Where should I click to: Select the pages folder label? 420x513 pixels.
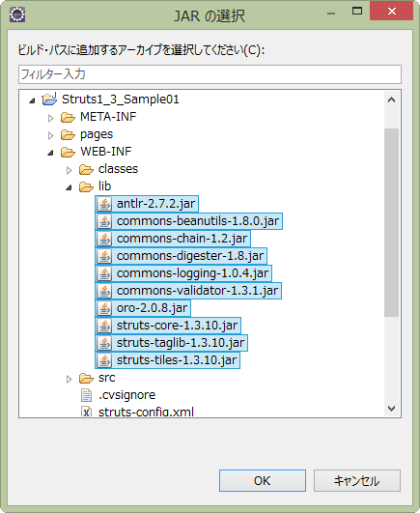coord(97,134)
